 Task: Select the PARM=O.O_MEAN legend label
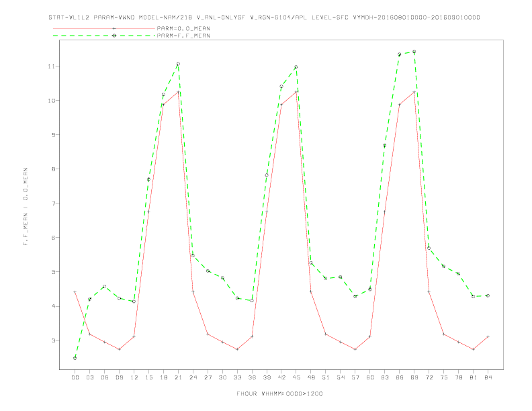[x=183, y=28]
